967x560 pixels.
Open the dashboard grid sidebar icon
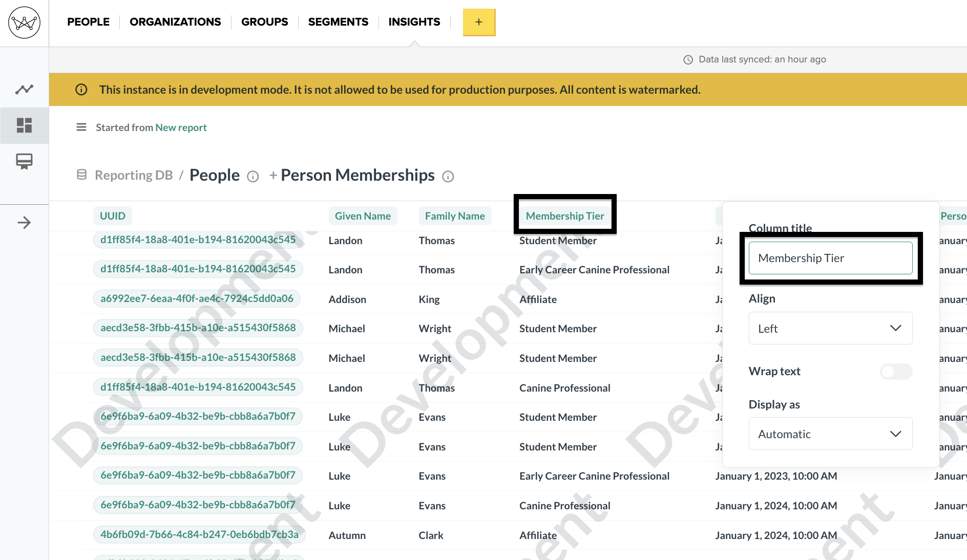pyautogui.click(x=24, y=125)
